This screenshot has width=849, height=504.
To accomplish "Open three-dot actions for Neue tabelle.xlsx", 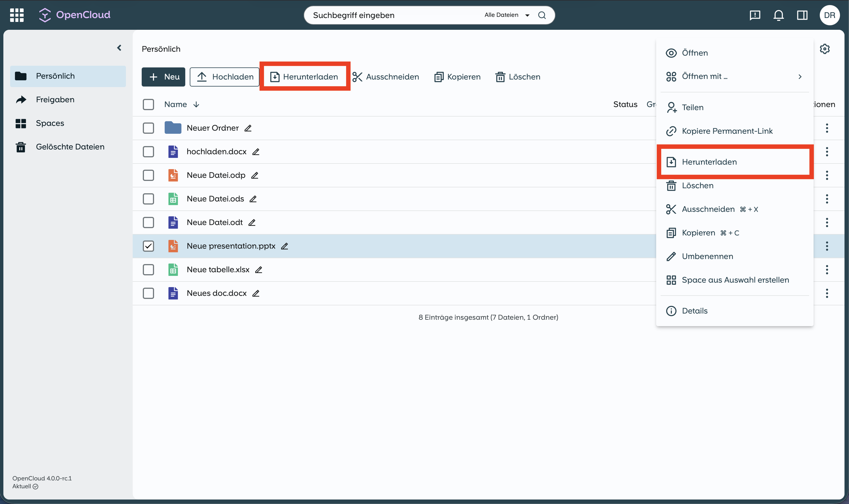I will click(x=827, y=270).
